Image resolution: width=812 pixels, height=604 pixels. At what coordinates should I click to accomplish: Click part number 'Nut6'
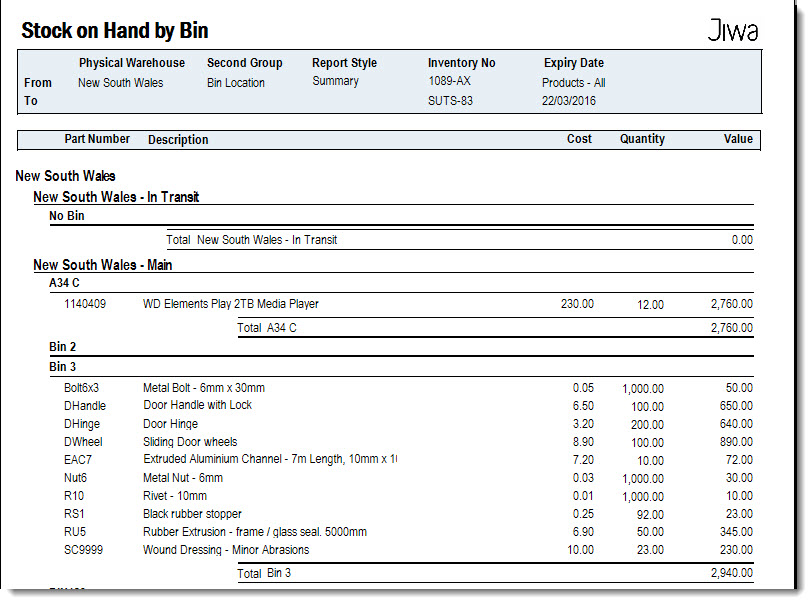coord(75,478)
